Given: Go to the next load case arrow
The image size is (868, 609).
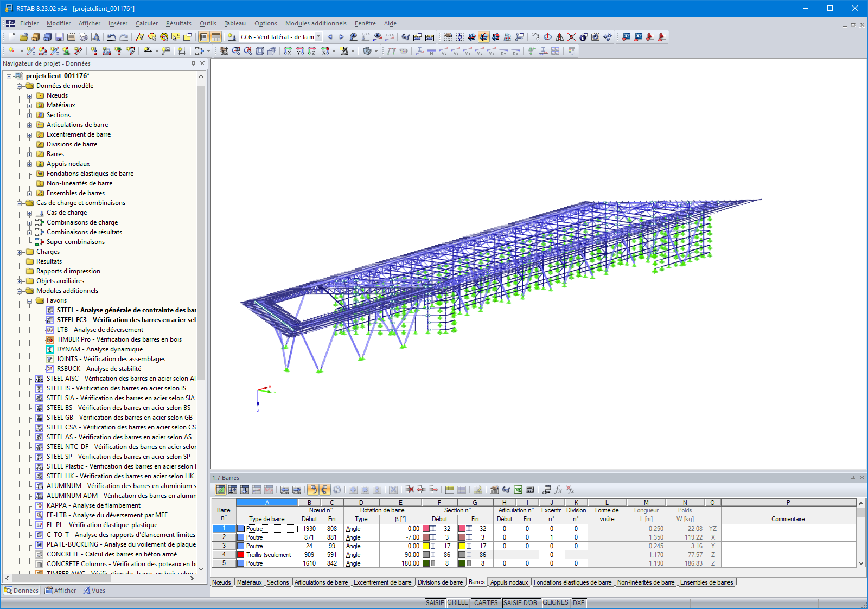Looking at the screenshot, I should pyautogui.click(x=341, y=37).
